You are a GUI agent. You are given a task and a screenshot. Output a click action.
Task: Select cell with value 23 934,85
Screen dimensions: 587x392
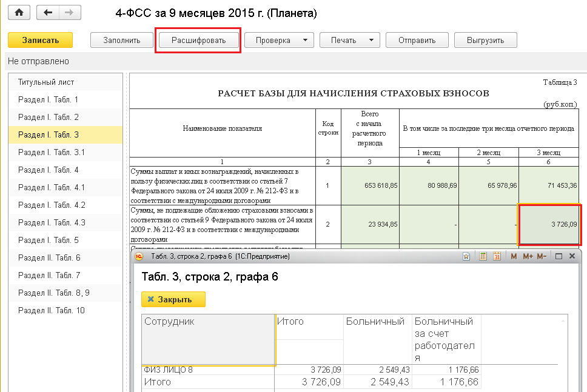(x=371, y=224)
